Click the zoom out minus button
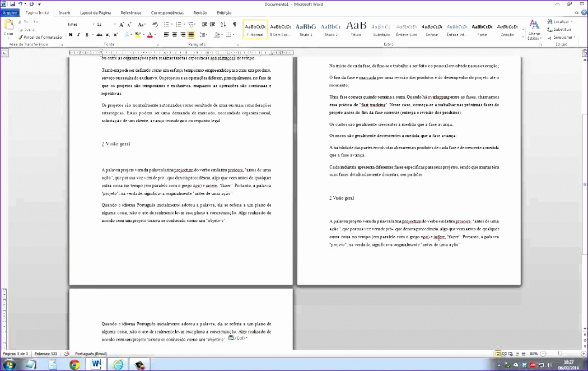The image size is (588, 371). 543,354
